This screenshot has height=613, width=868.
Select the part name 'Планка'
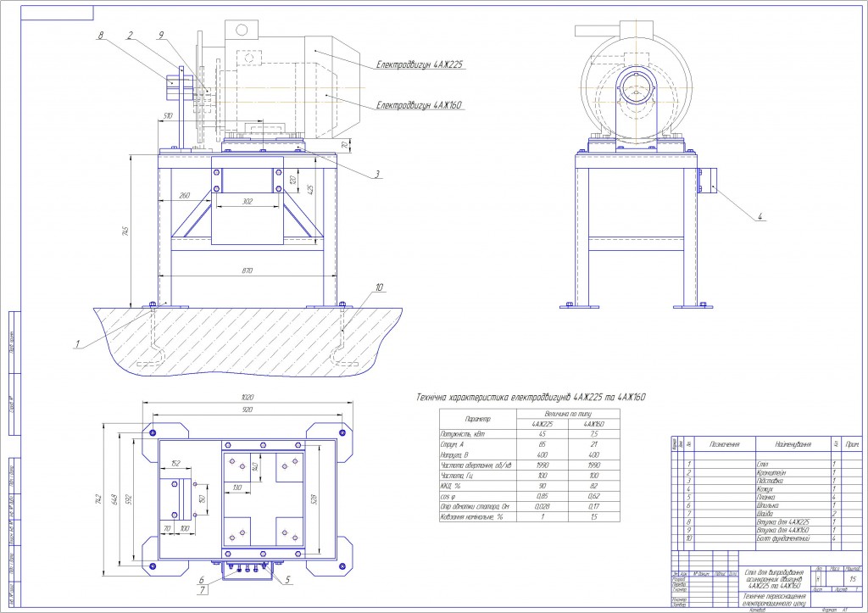click(x=765, y=497)
